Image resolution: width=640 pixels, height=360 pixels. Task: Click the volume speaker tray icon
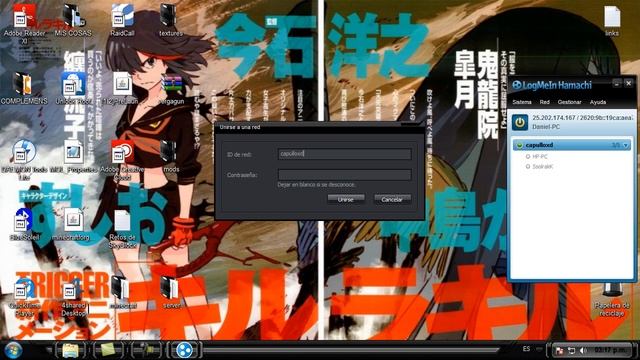pos(584,351)
